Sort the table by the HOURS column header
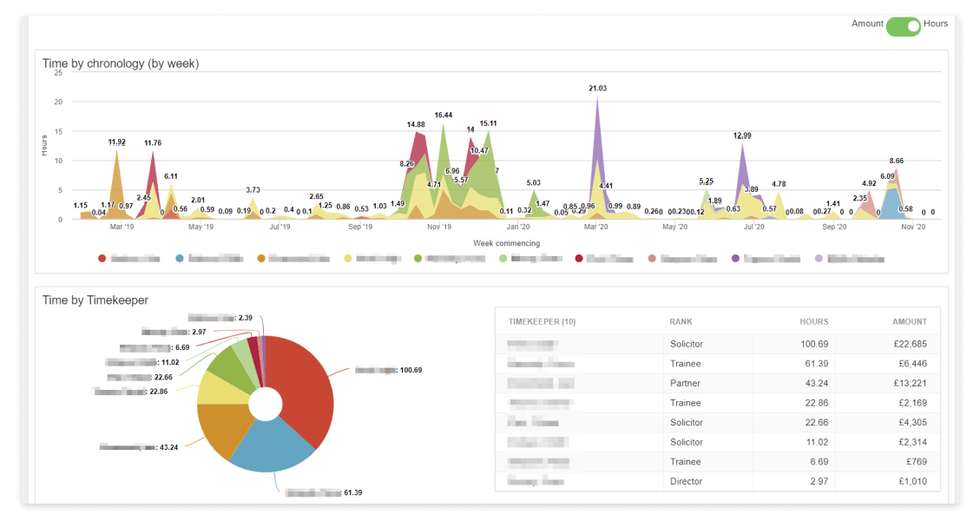The image size is (980, 521). (x=812, y=321)
